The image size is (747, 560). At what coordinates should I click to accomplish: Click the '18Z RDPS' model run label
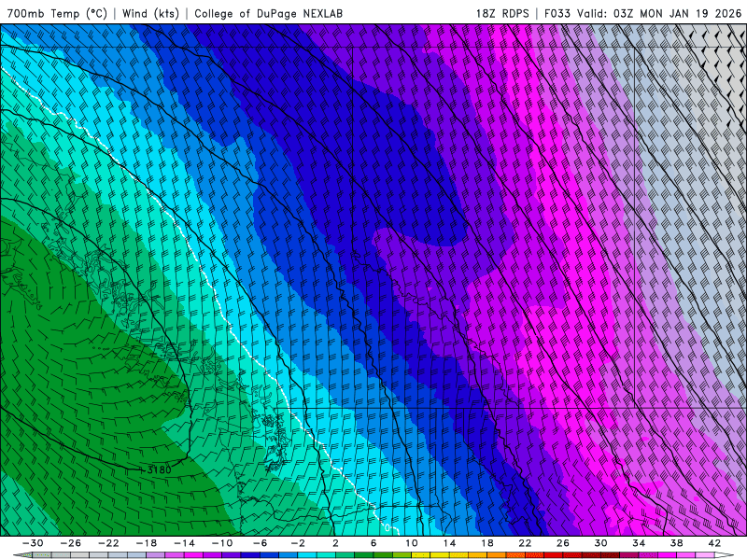point(502,13)
